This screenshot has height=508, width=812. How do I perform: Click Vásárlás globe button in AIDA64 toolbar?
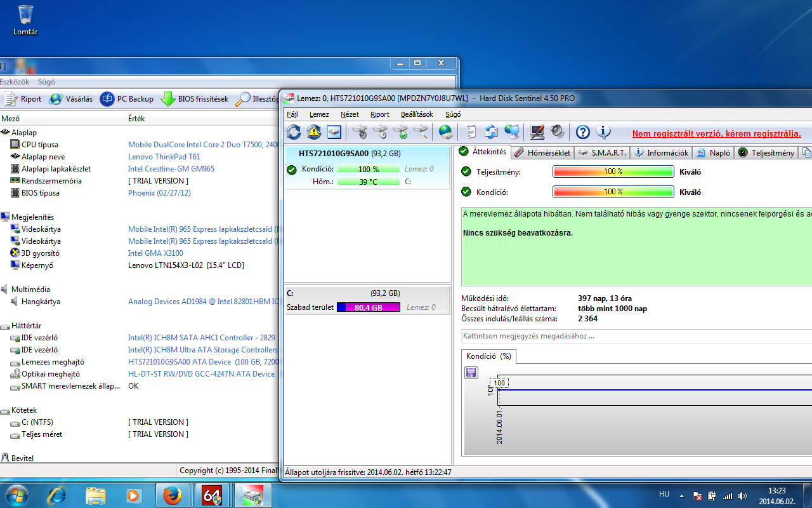point(71,99)
